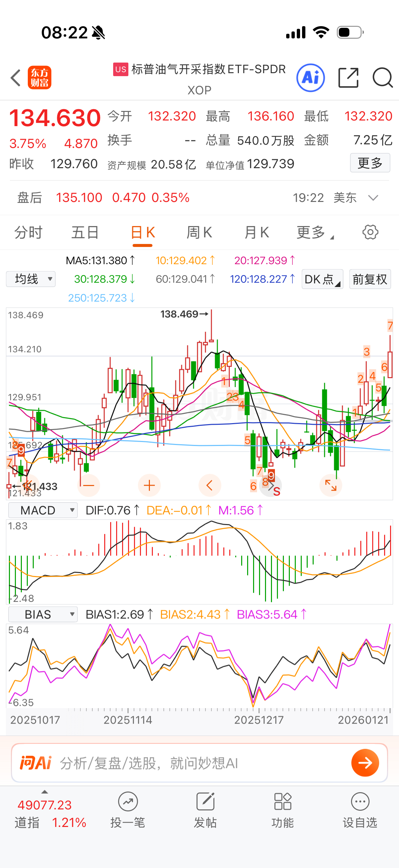Tap the DIF:0.76 MACD value
Screen dimensions: 399x868
[x=112, y=510]
